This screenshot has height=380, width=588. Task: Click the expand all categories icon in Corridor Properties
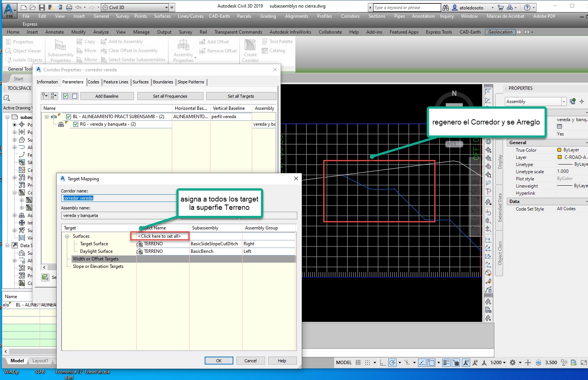point(45,96)
